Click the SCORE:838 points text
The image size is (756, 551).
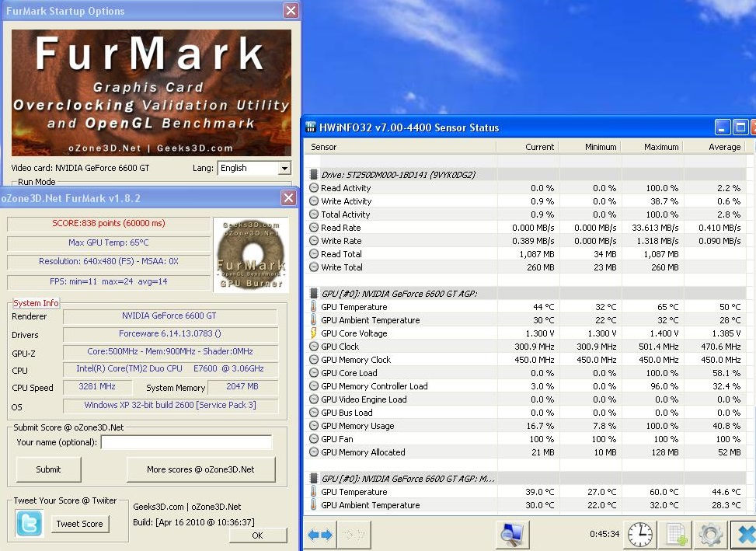[109, 223]
